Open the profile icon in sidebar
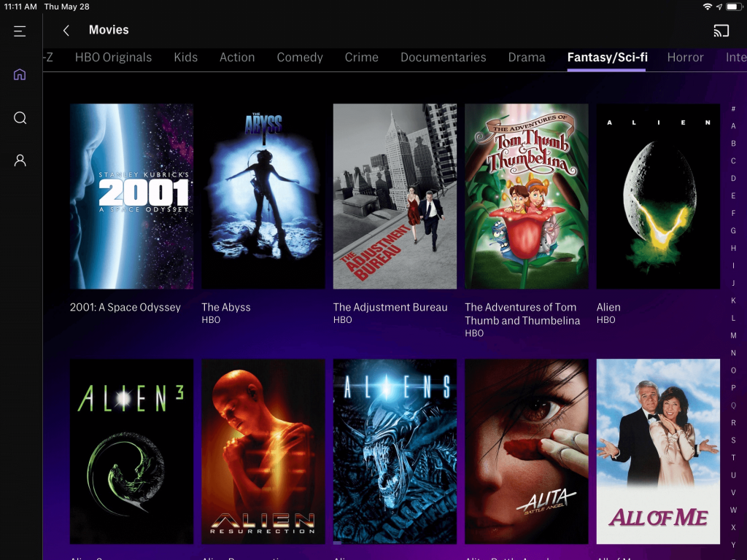 [x=20, y=160]
